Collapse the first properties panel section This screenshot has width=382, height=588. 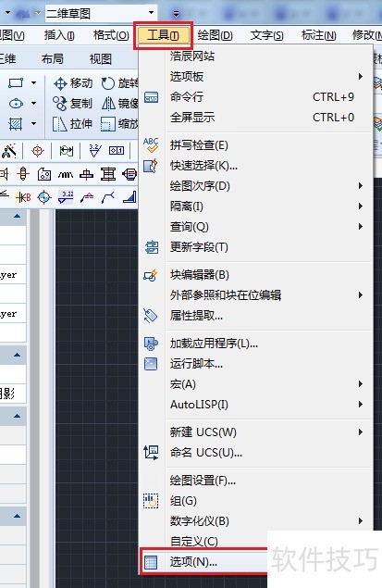17,216
